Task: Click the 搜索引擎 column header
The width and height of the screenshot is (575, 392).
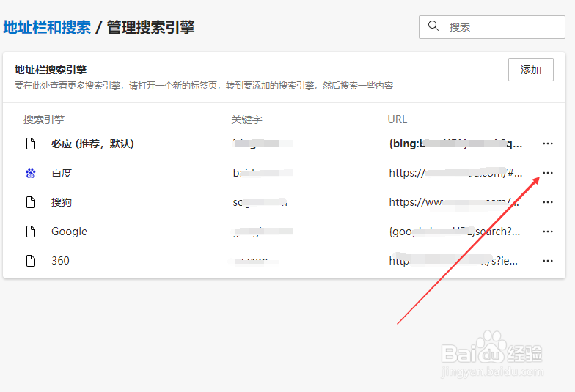Action: [x=44, y=119]
